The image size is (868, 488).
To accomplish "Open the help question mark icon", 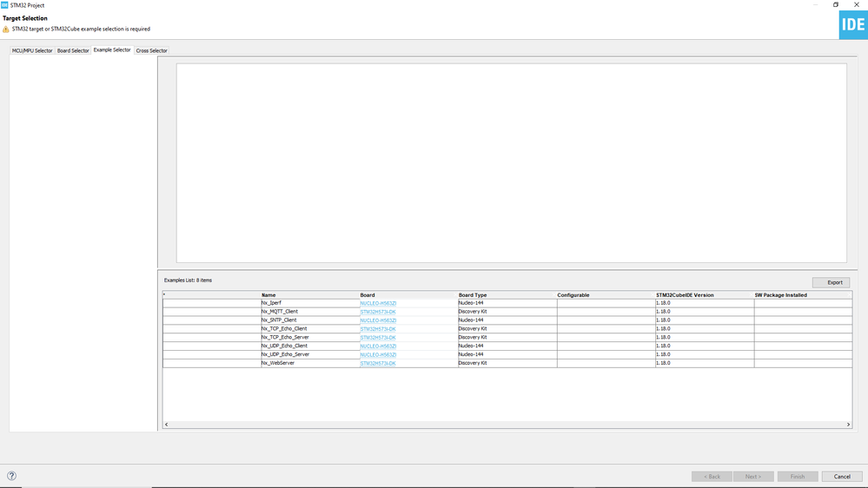I will click(x=11, y=476).
